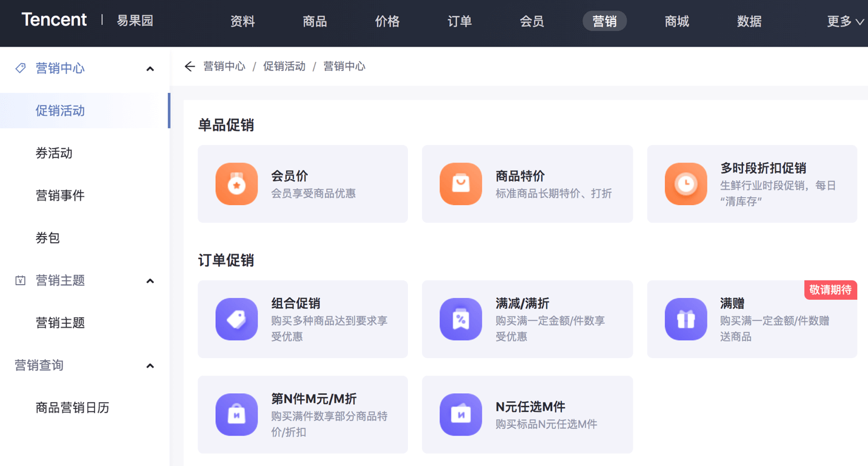Screen dimensions: 868x466
Task: Open the 更多 dropdown in top navigation
Action: point(845,22)
